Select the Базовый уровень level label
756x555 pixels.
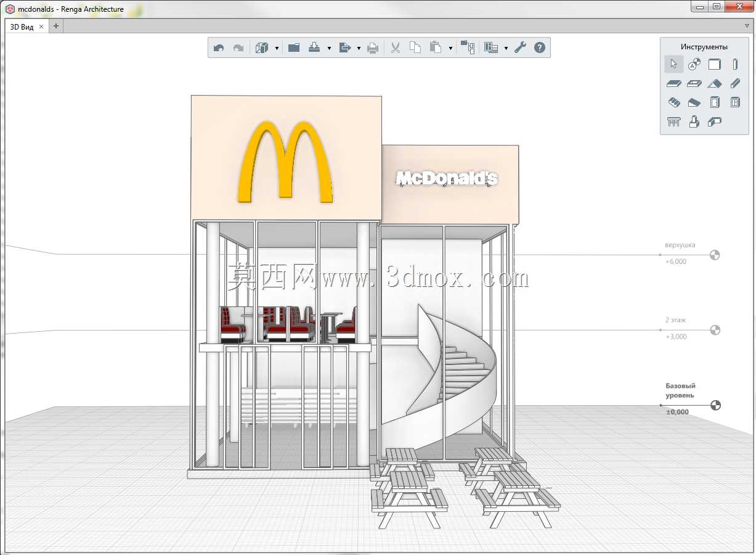(x=680, y=390)
